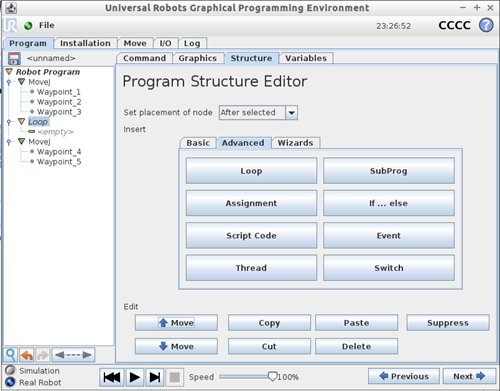Save program with floppy disk icon
Image resolution: width=500 pixels, height=391 pixels.
(14, 58)
